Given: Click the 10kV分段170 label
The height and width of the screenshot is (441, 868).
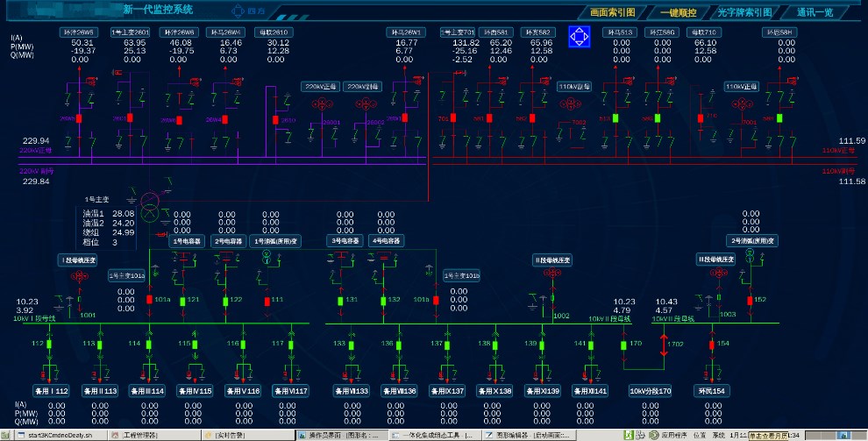Looking at the screenshot, I should pyautogui.click(x=650, y=390).
